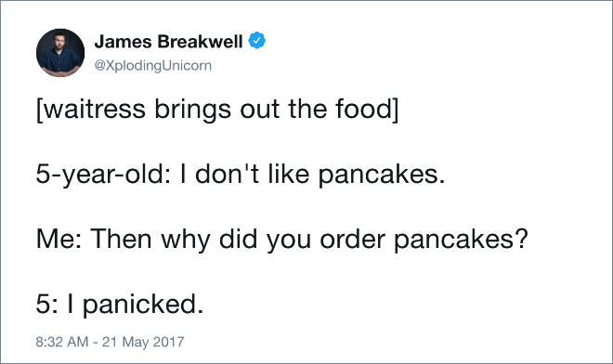The image size is (613, 364).
Task: Visit the @XplodingUnicorn handle link
Action: pos(153,66)
